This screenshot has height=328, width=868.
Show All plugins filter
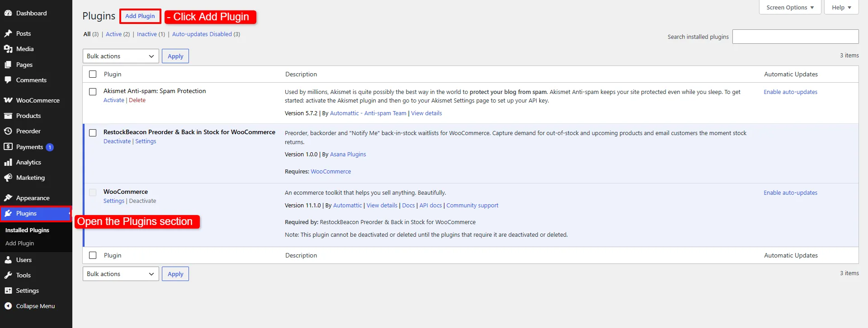(87, 34)
